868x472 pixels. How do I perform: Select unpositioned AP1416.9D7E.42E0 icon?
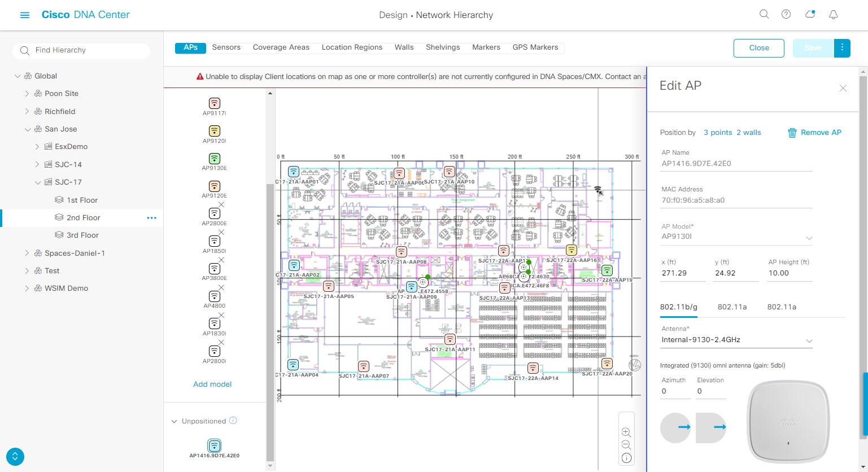point(214,445)
